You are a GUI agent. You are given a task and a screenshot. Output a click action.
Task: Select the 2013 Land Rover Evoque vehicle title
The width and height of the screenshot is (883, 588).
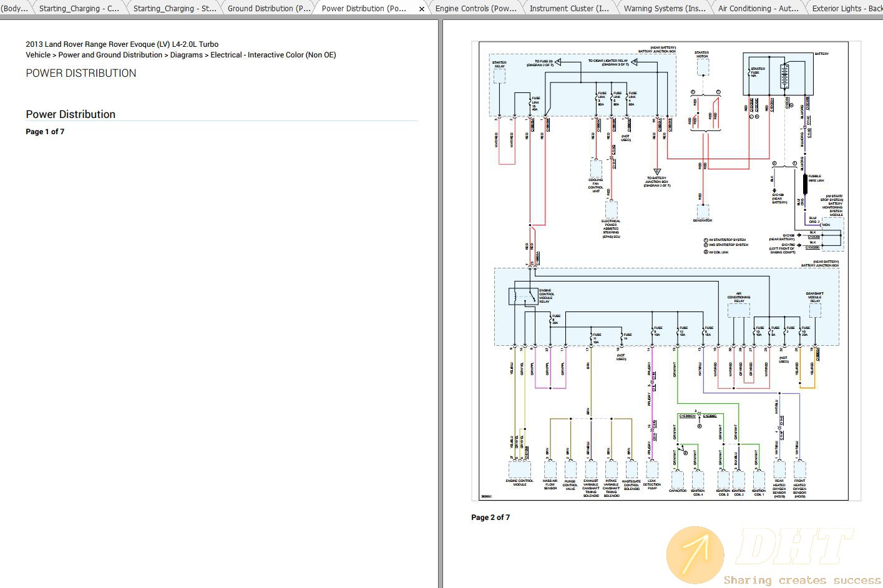coord(122,44)
